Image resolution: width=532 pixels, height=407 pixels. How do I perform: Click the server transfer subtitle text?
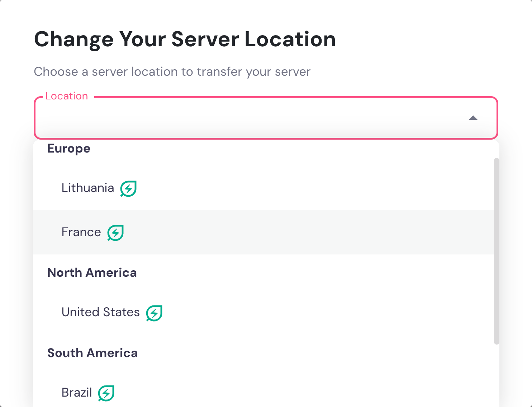pos(172,72)
